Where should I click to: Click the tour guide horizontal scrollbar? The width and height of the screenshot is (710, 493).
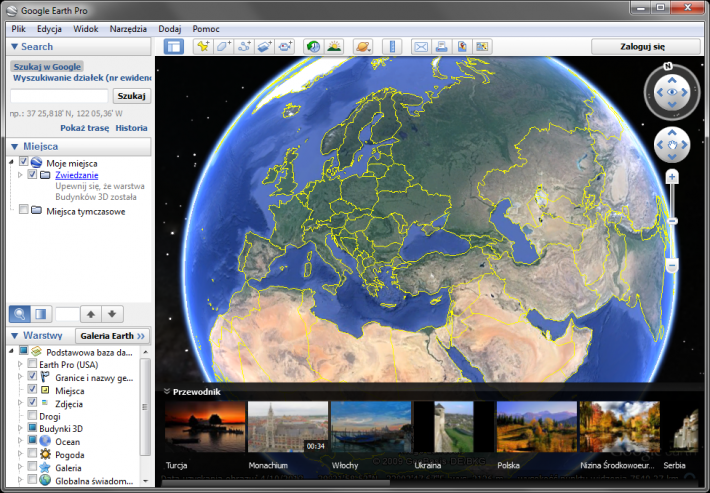pyautogui.click(x=275, y=483)
